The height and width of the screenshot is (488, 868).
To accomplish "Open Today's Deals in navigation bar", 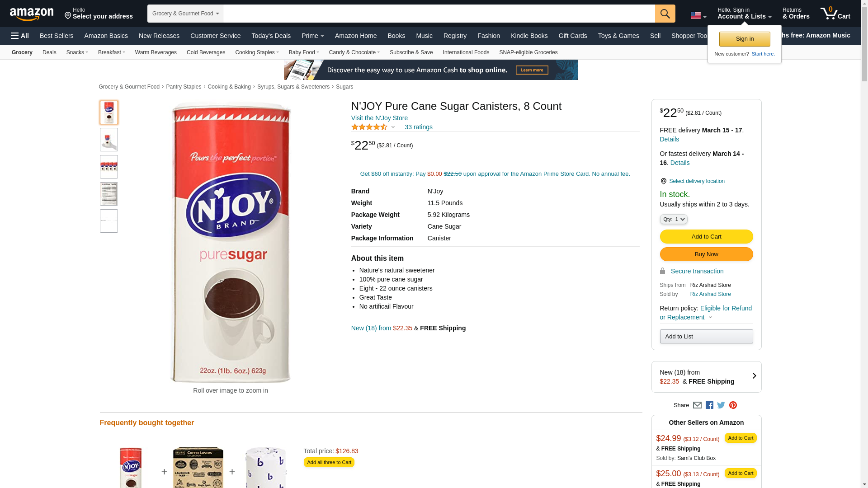I will (x=271, y=36).
